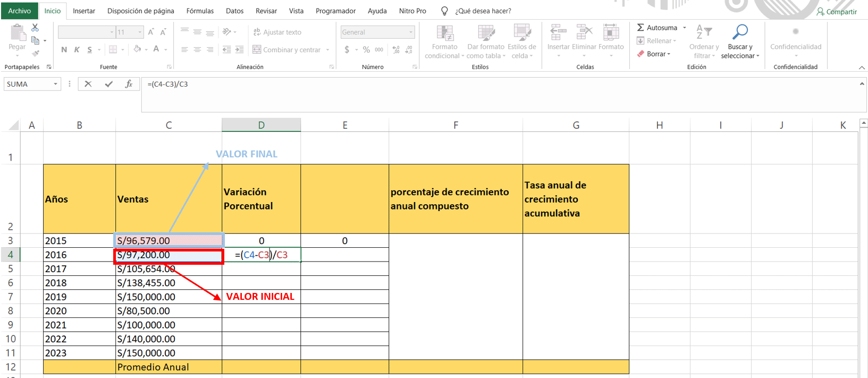The width and height of the screenshot is (868, 378).
Task: Click the increase indent icon
Action: (239, 49)
